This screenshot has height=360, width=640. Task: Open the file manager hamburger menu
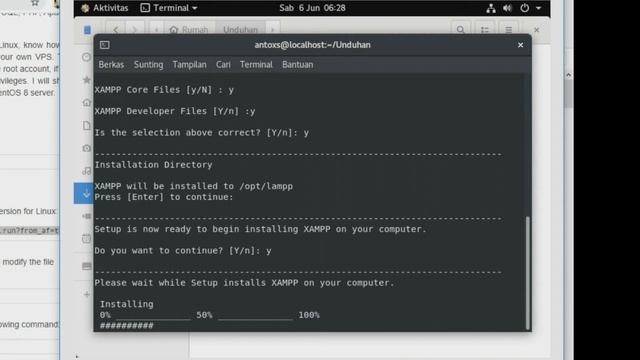pyautogui.click(x=508, y=30)
